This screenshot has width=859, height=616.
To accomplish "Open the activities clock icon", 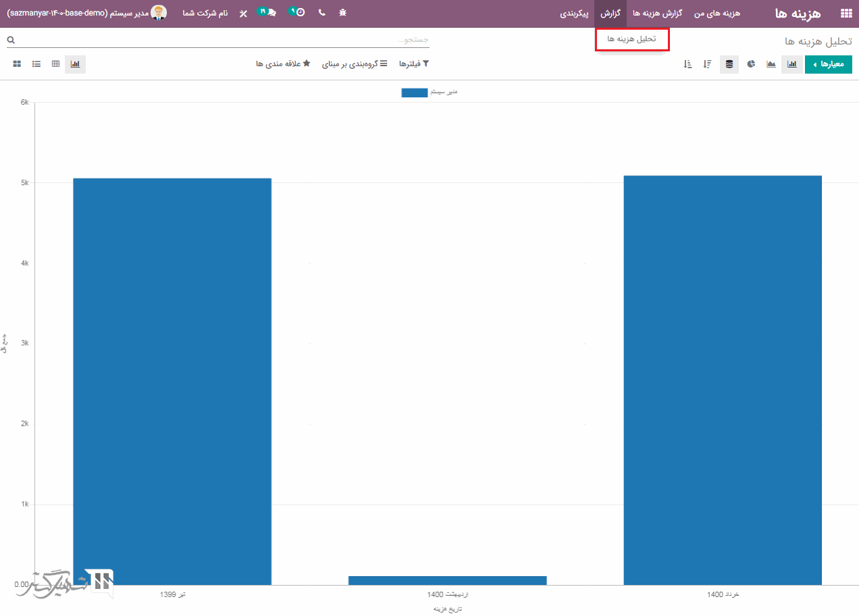I will tap(297, 13).
